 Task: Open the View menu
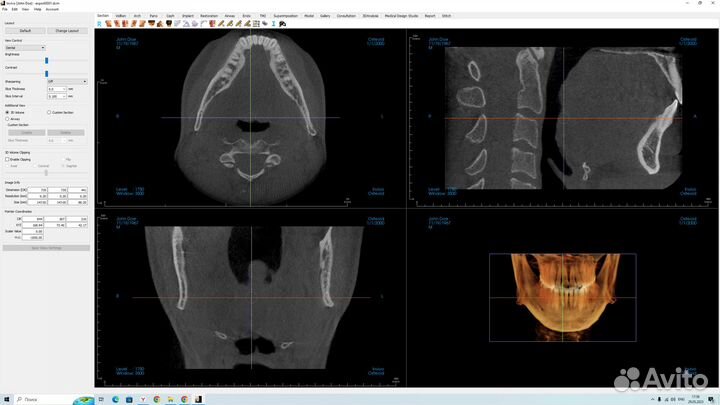click(x=25, y=9)
